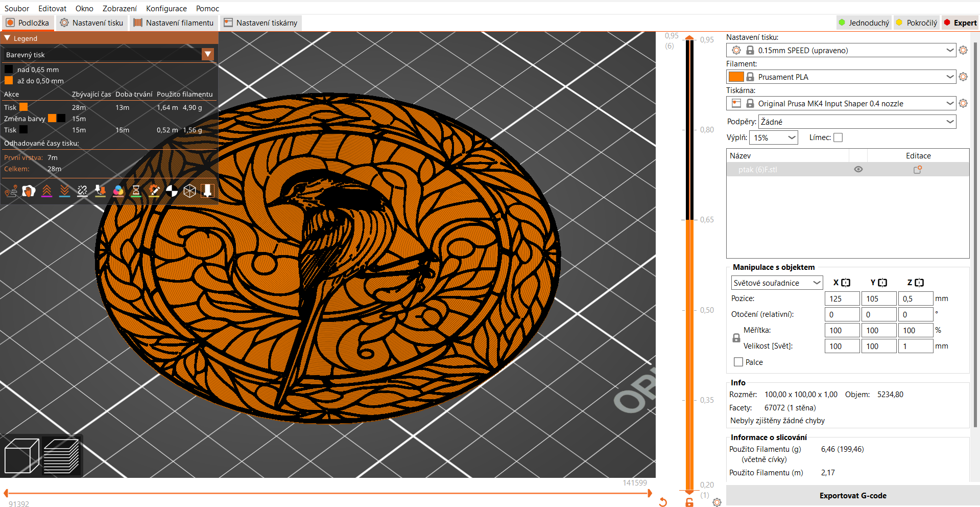Toggle print pauses hourglass icon
The width and height of the screenshot is (980, 507).
click(x=136, y=191)
